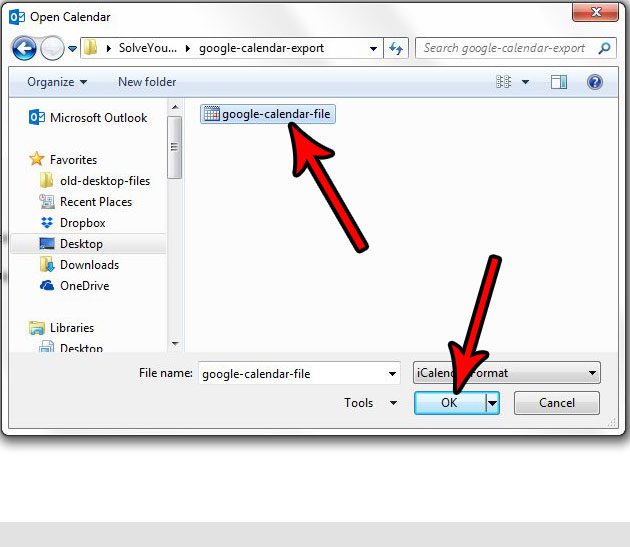Select the google-calendar-file item
This screenshot has width=630, height=547.
(x=268, y=114)
